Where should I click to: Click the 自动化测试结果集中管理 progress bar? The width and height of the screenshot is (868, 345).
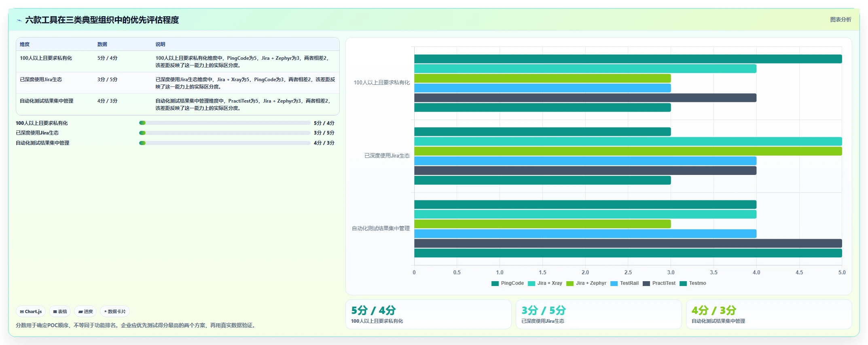224,143
